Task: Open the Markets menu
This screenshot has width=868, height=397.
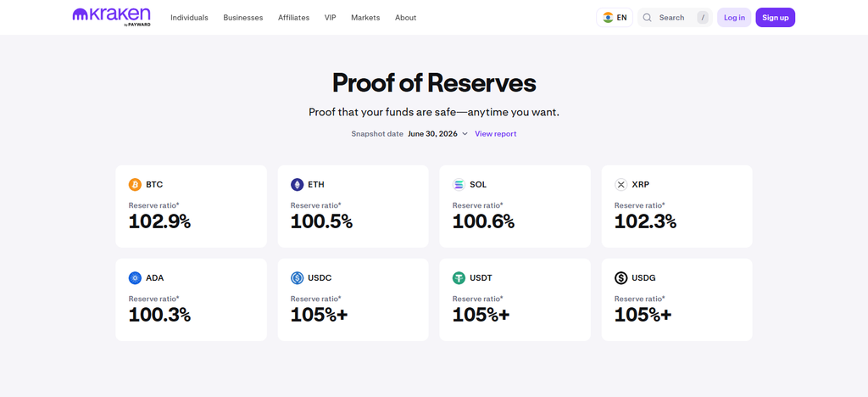Action: (365, 18)
